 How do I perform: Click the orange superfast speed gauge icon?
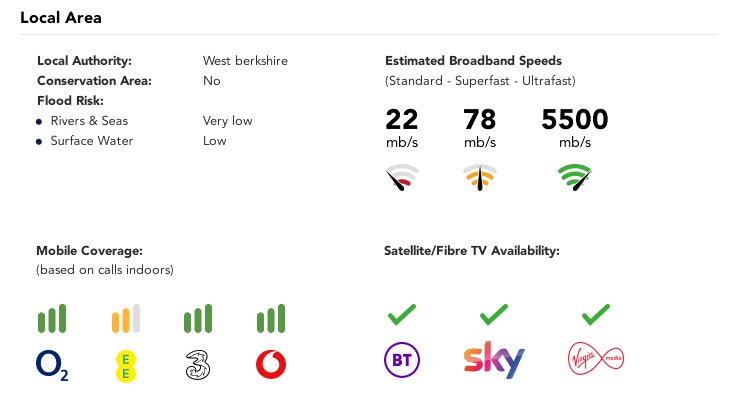(480, 177)
